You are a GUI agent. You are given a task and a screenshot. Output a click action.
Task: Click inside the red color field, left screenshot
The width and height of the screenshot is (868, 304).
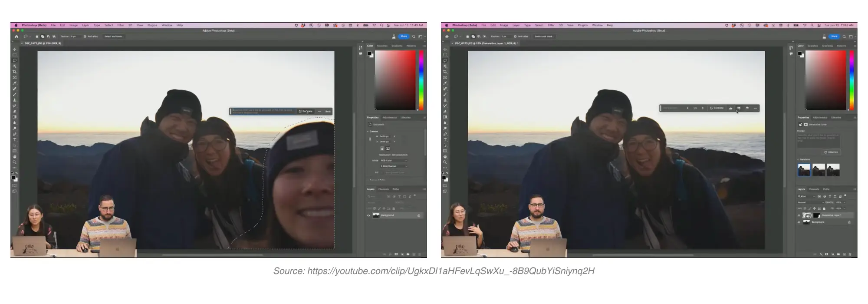(395, 80)
